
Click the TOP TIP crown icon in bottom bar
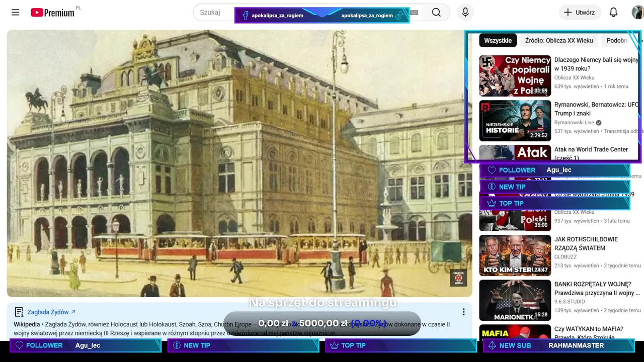pyautogui.click(x=334, y=345)
